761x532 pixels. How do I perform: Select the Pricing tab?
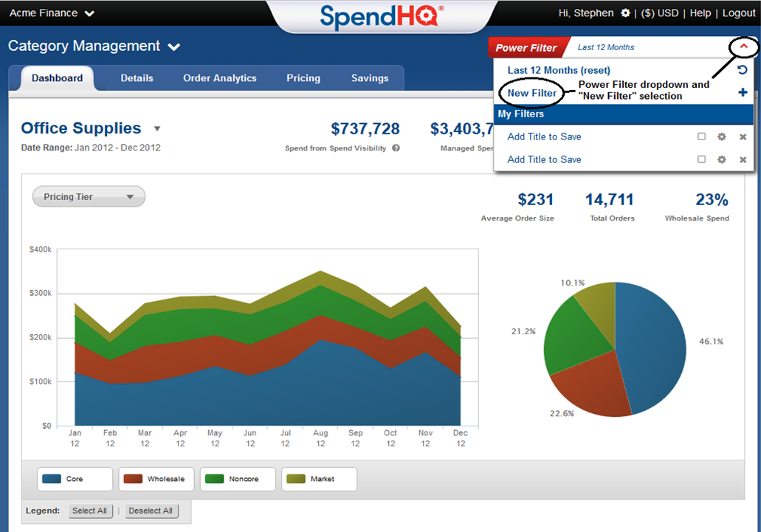pos(303,78)
